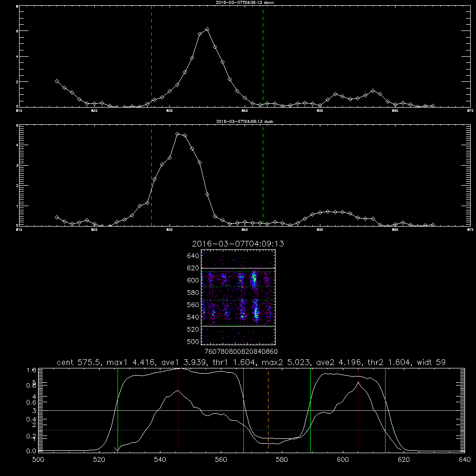Click the right red dotted peak line in bottom plot
The width and height of the screenshot is (476, 476).
(358, 410)
